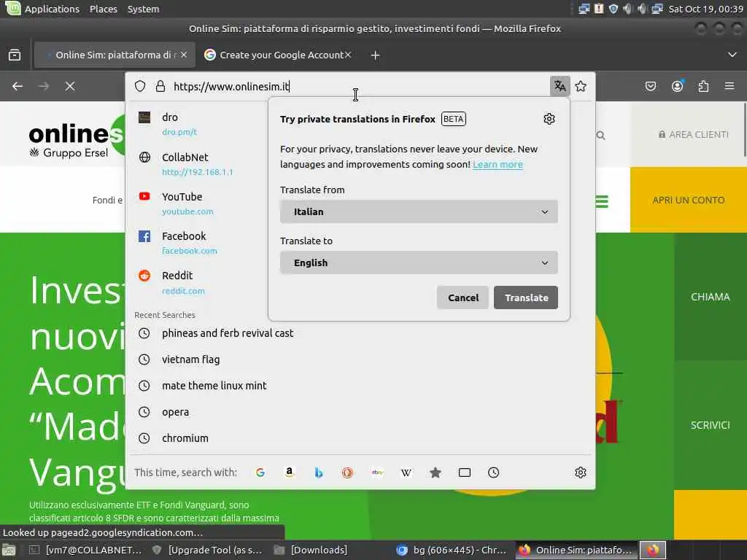The image size is (747, 560).
Task: Click the tracking protection shield icon
Action: pyautogui.click(x=139, y=86)
